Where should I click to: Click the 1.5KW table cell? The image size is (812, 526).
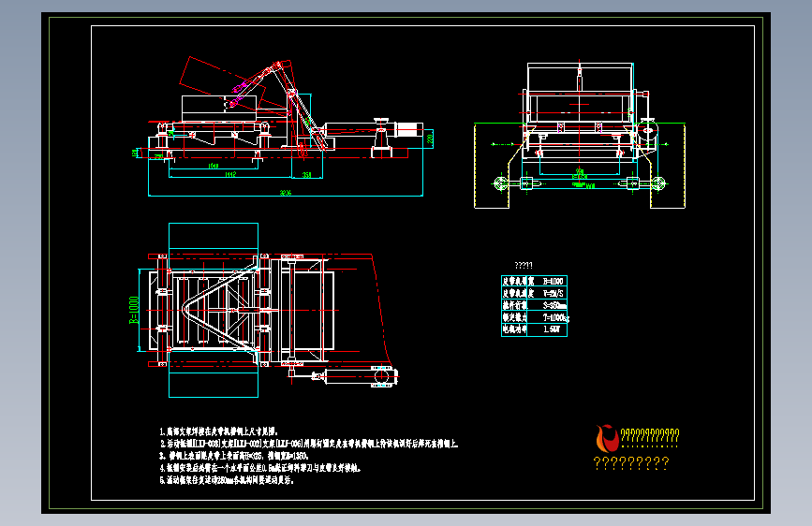click(x=552, y=329)
